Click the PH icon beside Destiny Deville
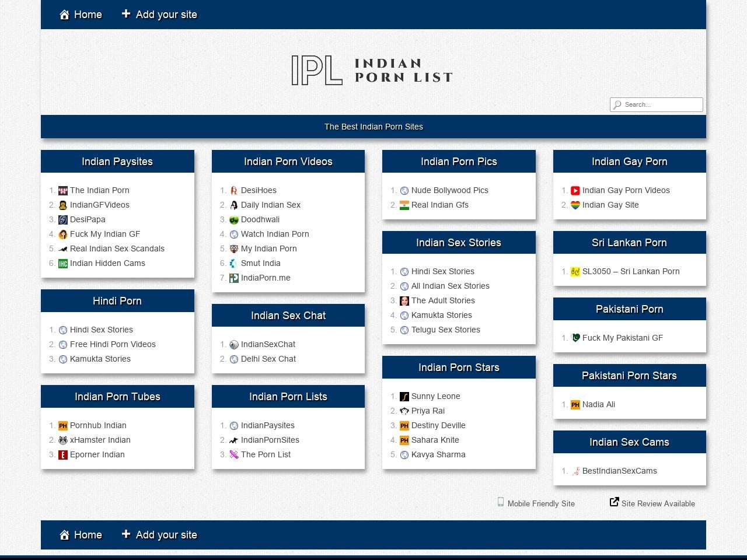Screen dimensions: 747x560 (x=404, y=426)
